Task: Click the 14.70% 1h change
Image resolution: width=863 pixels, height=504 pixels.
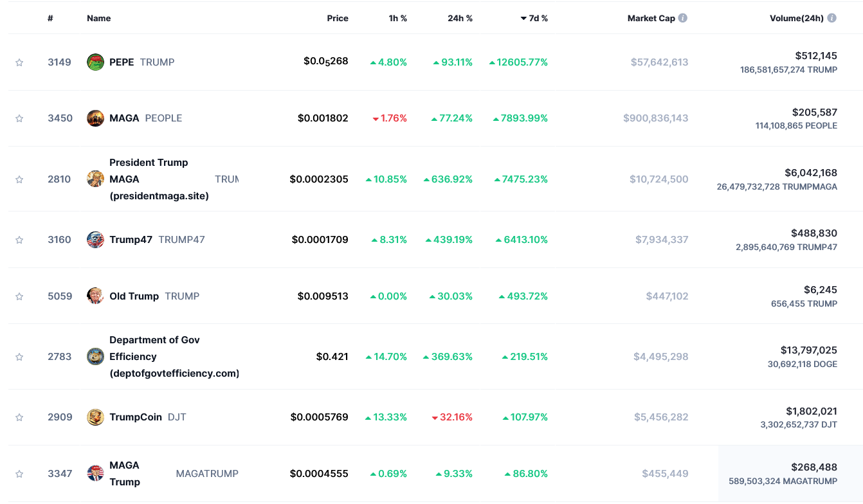Action: 386,357
